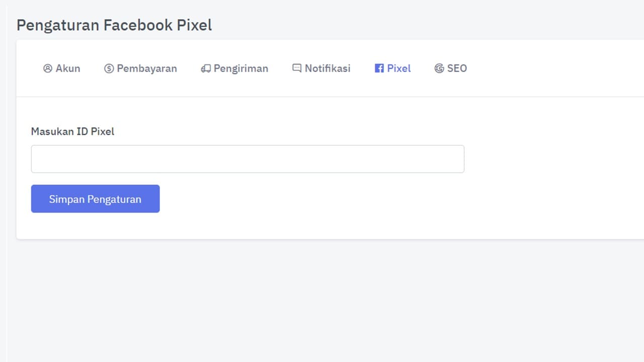
Task: Switch to the Akun tab
Action: click(x=68, y=68)
